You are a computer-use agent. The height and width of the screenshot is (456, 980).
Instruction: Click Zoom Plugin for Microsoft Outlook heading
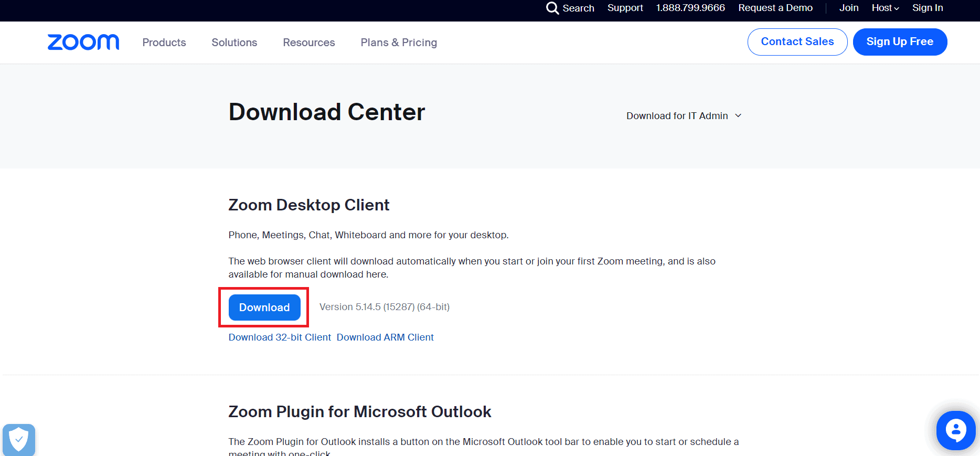click(x=360, y=412)
